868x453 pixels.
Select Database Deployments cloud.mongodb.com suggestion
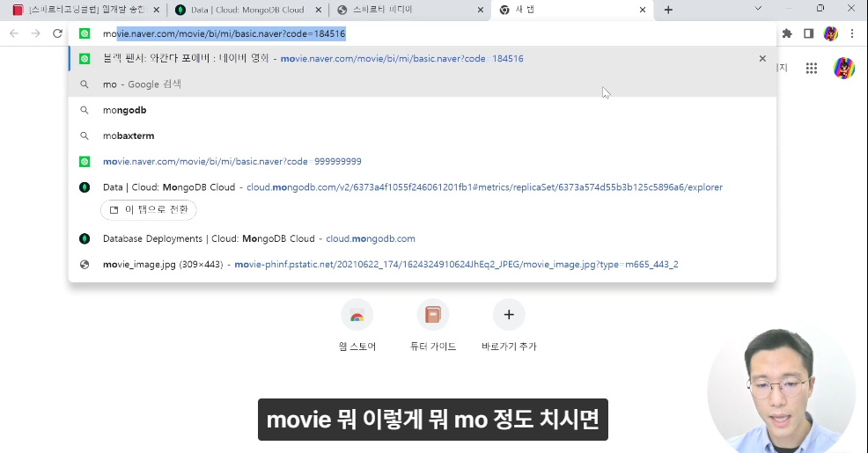pos(422,238)
